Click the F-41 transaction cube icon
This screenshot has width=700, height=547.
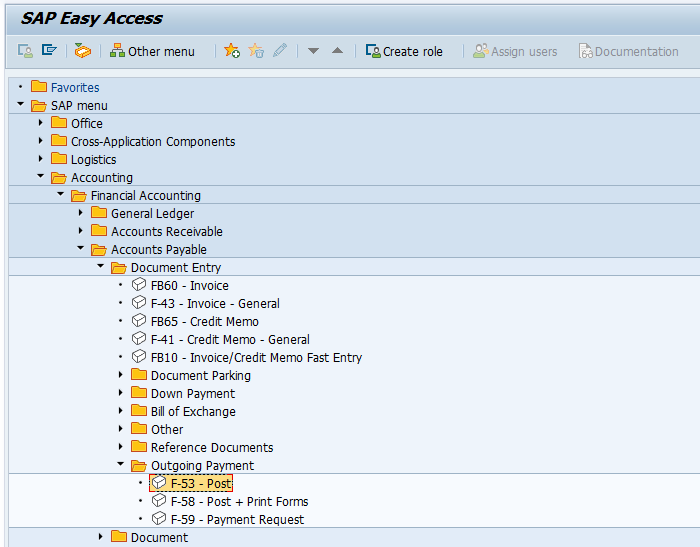[139, 338]
